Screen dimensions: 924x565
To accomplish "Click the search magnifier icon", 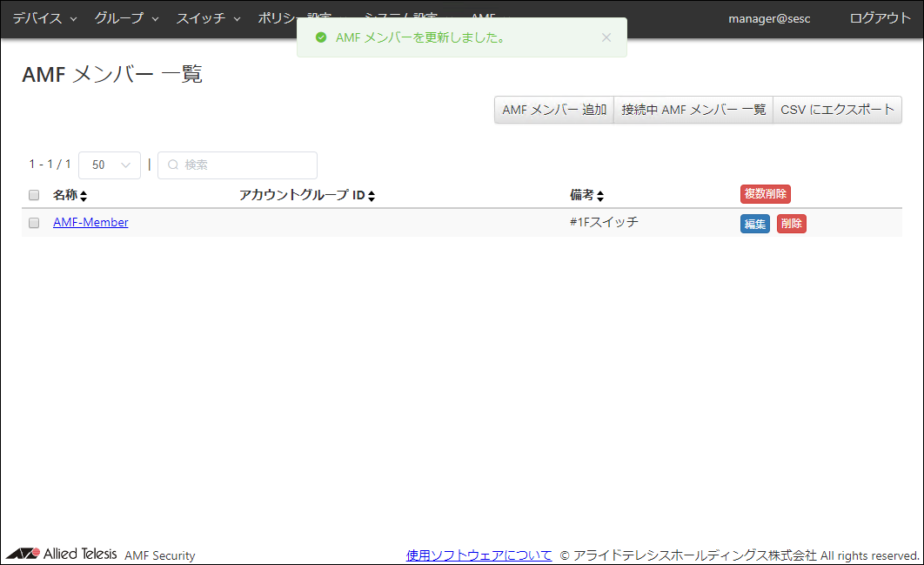I will pos(173,165).
